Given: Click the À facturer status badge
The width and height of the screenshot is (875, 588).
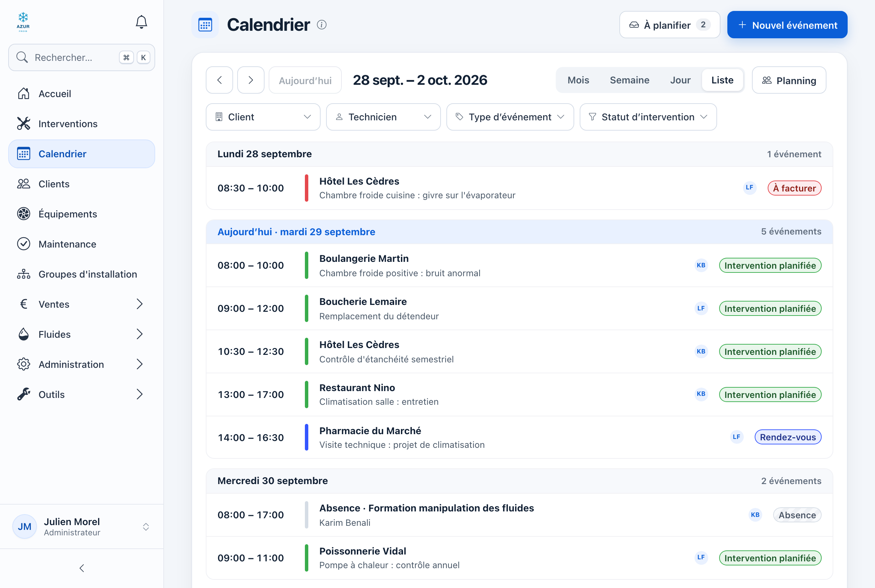Looking at the screenshot, I should 794,188.
